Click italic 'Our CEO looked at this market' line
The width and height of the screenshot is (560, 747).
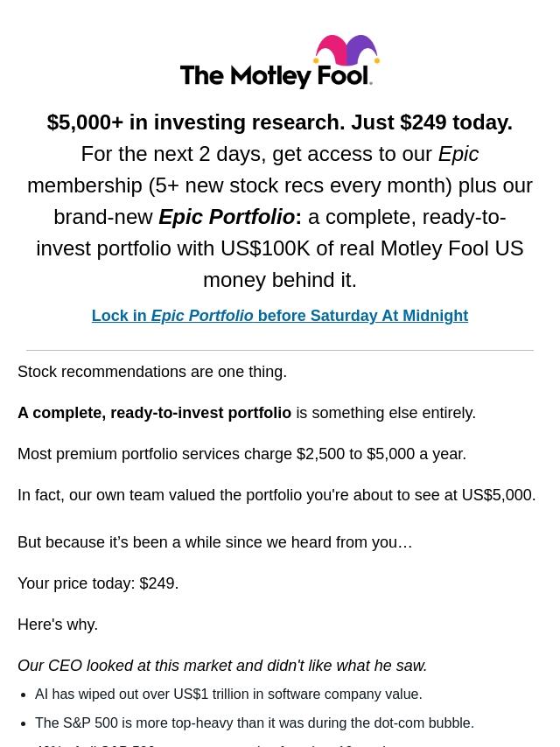coord(222,666)
